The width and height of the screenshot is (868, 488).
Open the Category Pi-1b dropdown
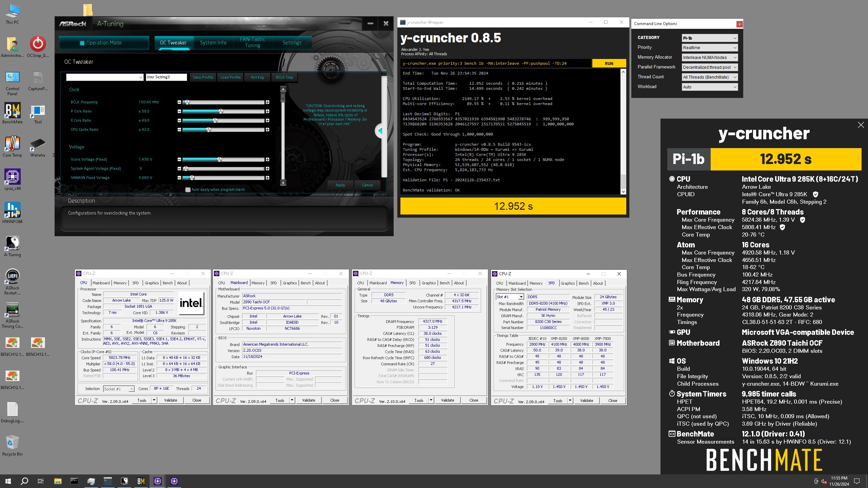point(710,38)
